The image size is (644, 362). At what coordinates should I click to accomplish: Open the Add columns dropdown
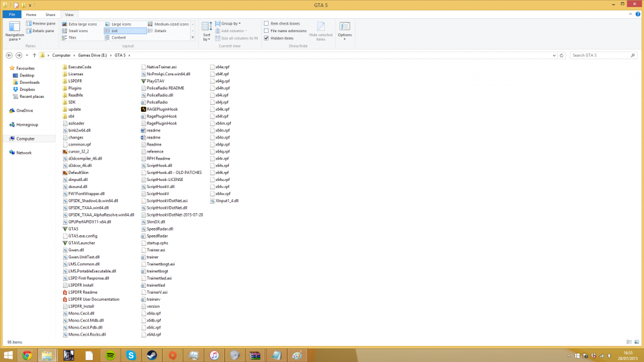coord(231,31)
